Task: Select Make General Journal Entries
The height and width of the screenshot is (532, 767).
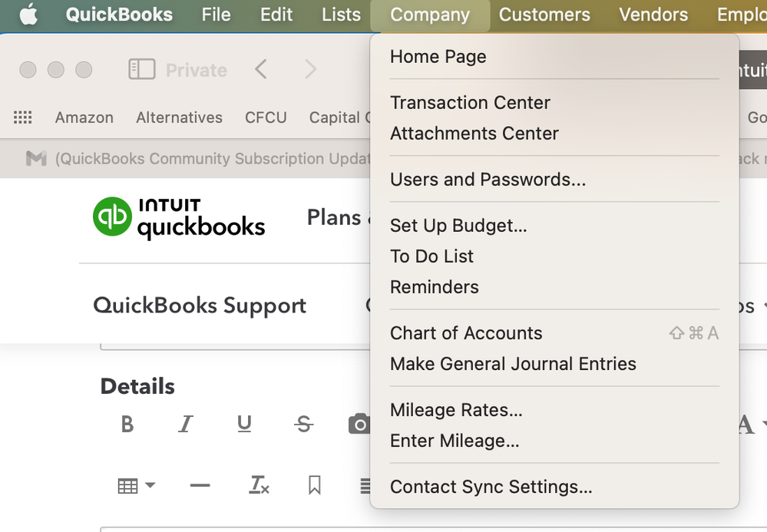Action: (x=554, y=364)
